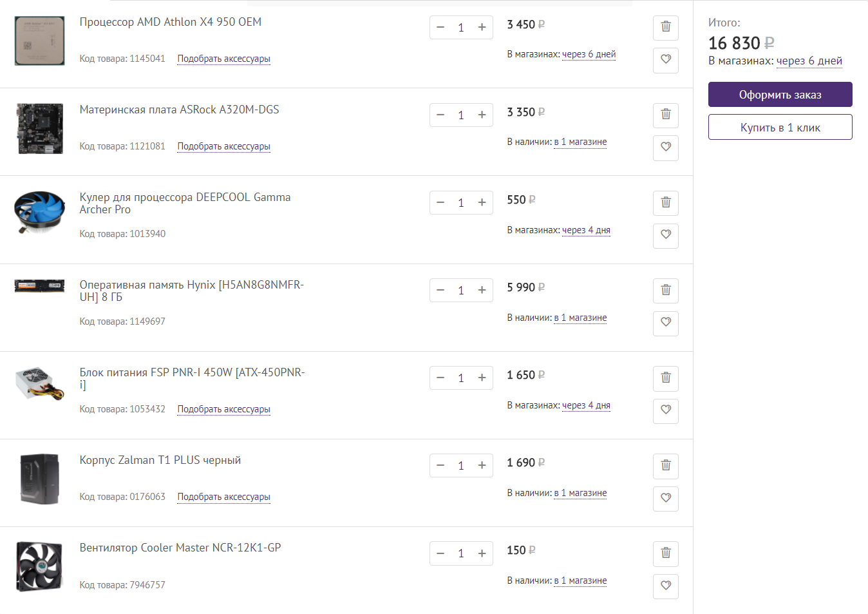
Task: Delete AMD Athlon X4 950 from cart
Action: [666, 27]
